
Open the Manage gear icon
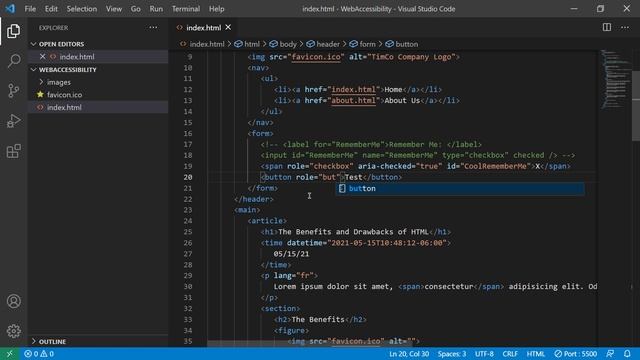coord(13,331)
